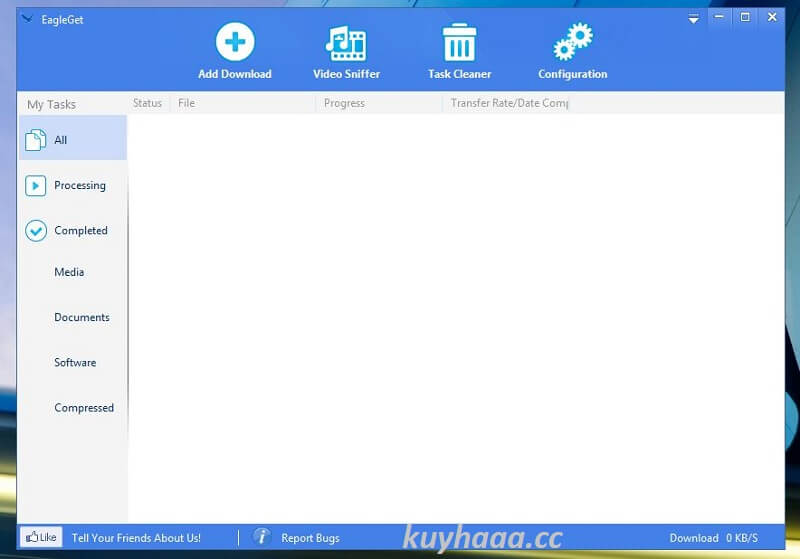800x559 pixels.
Task: Click the Add Download plus icon
Action: tap(235, 42)
